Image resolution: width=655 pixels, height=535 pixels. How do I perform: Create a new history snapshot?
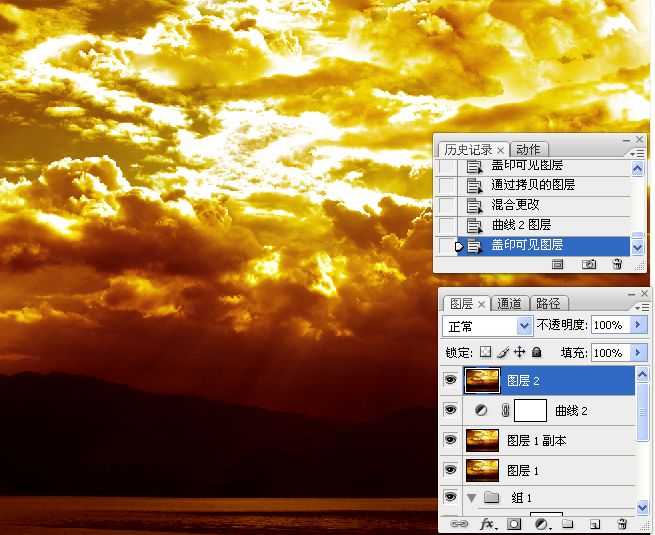[589, 264]
